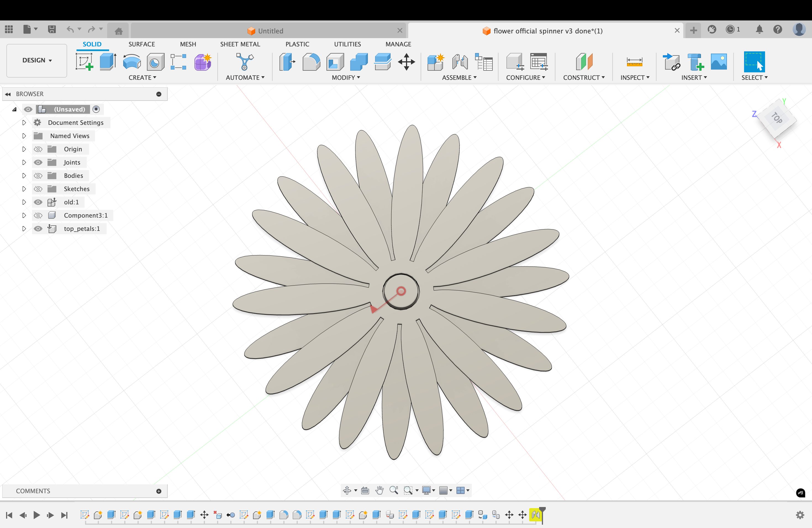Hide the top_petals:1 component
812x528 pixels.
pyautogui.click(x=38, y=229)
